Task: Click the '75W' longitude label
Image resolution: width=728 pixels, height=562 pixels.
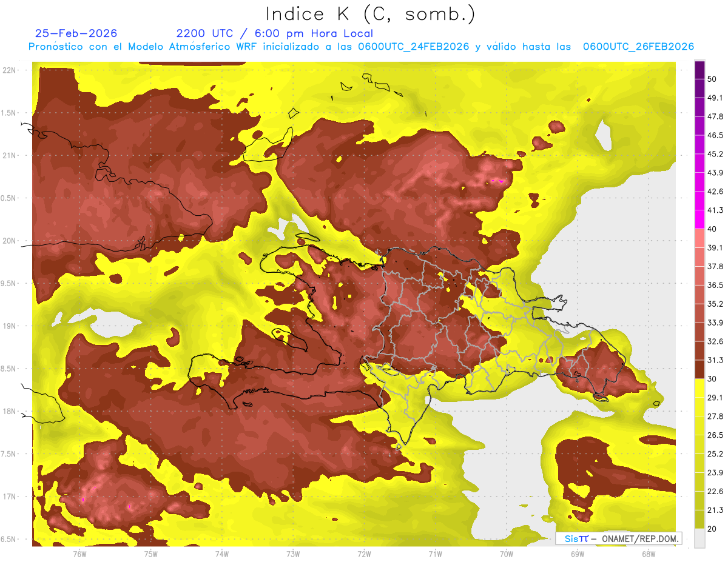Action: 151,554
